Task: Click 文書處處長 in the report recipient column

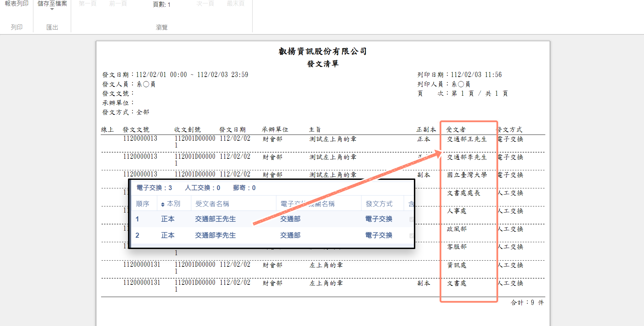Action: click(463, 193)
